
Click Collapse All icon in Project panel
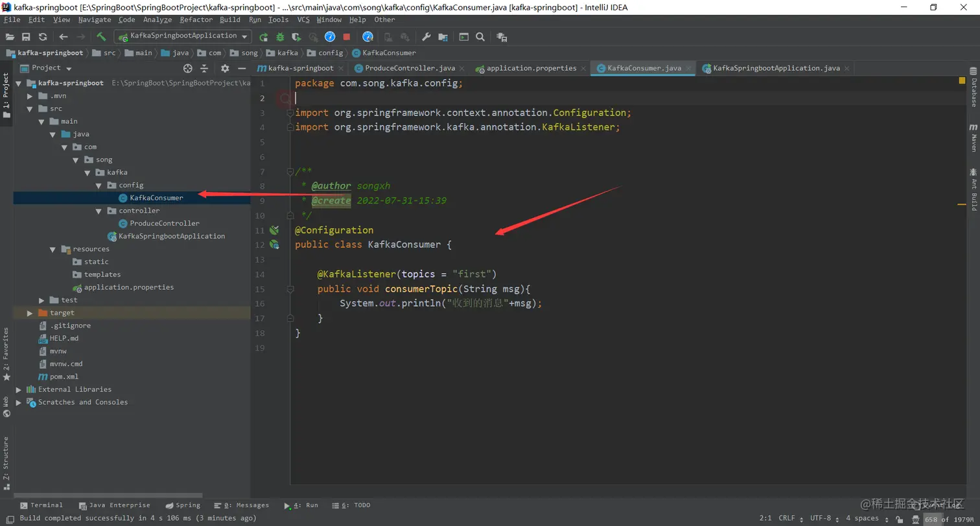pos(204,68)
